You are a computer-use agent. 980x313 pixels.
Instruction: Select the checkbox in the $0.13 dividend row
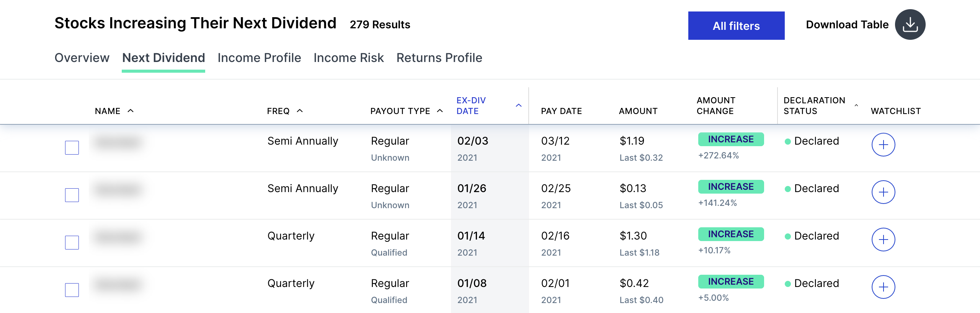(x=72, y=195)
